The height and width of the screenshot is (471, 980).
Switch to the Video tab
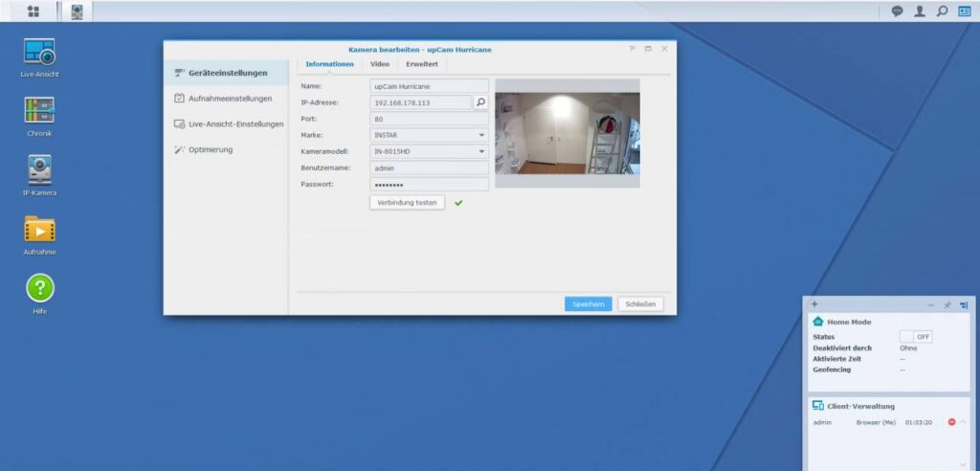(x=380, y=64)
